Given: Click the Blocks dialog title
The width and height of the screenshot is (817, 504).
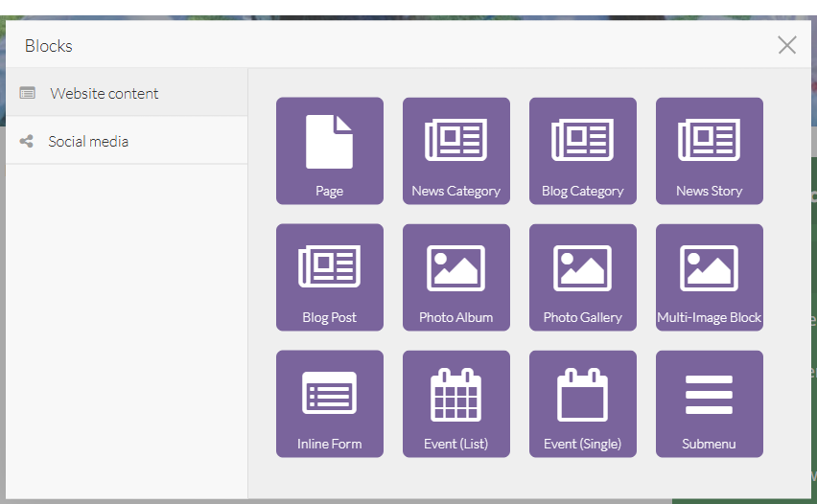Looking at the screenshot, I should pyautogui.click(x=49, y=46).
